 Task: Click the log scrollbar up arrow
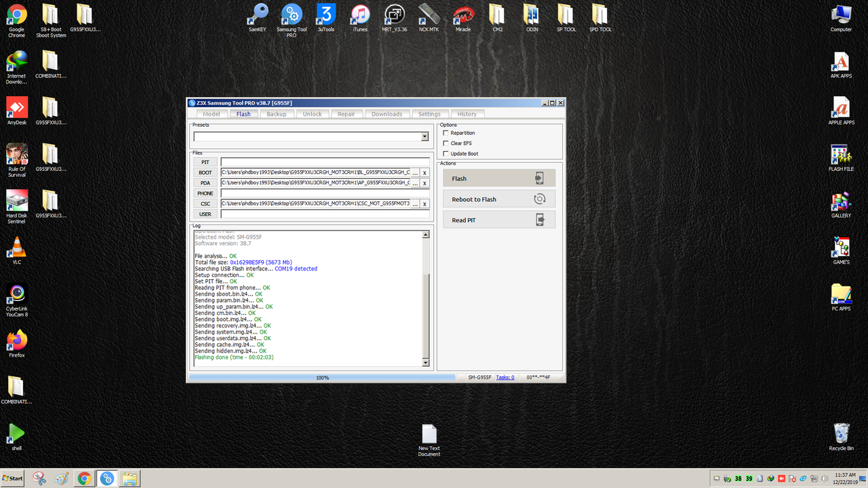click(x=426, y=235)
